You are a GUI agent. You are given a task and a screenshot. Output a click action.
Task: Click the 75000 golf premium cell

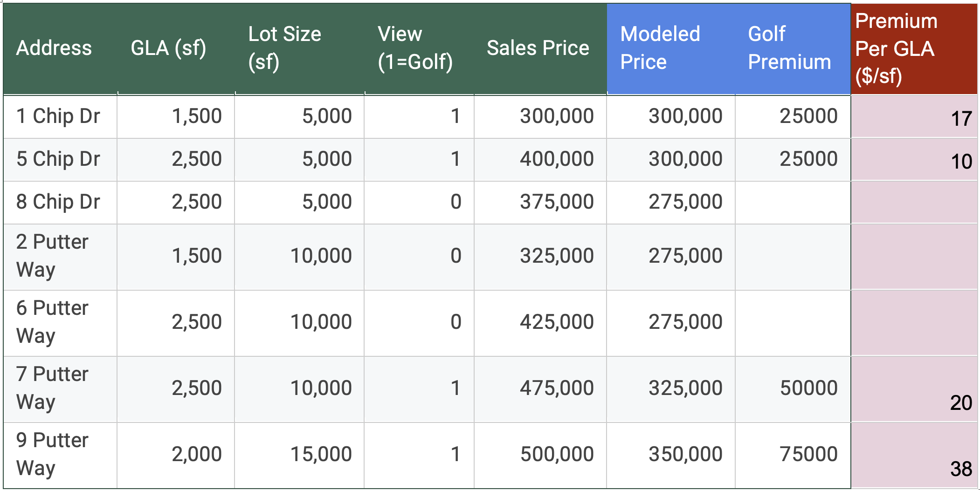pyautogui.click(x=808, y=455)
